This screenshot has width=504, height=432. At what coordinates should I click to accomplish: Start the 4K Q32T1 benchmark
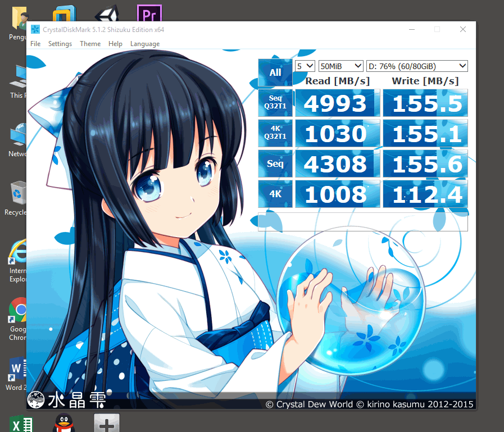pos(275,133)
